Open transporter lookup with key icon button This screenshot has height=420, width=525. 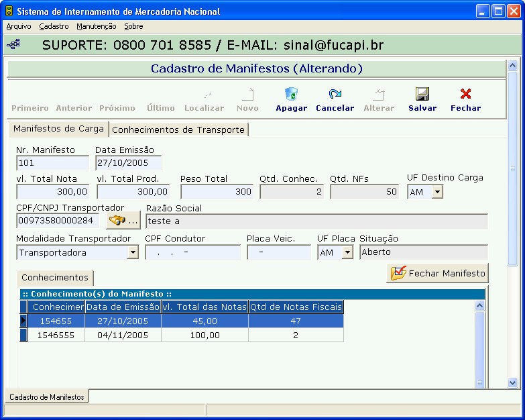123,220
